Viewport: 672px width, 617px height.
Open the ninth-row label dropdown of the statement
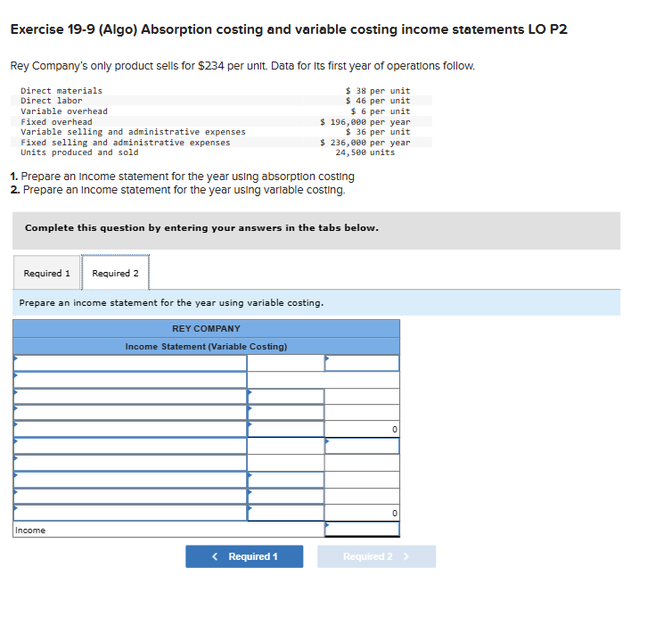point(130,496)
